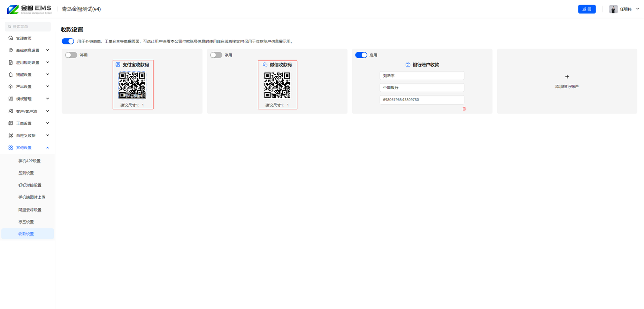644x309 pixels.
Task: Toggle the master 收款设置 switch beside the description
Action: click(x=68, y=41)
